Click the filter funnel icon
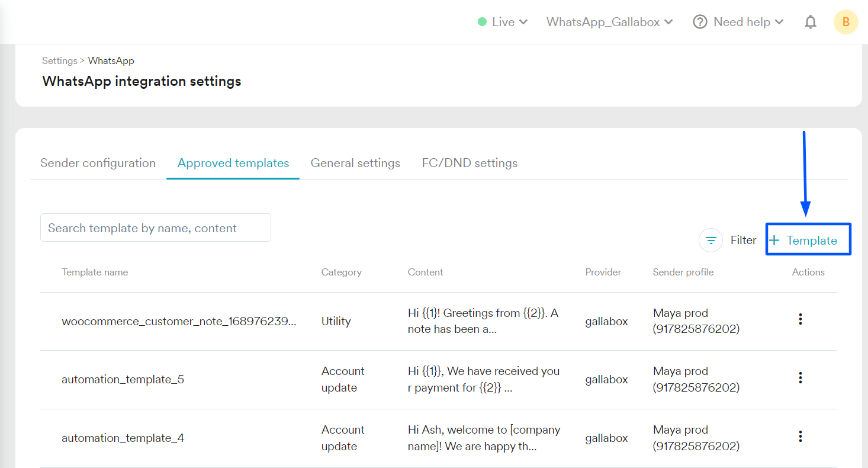This screenshot has height=468, width=868. pyautogui.click(x=711, y=241)
